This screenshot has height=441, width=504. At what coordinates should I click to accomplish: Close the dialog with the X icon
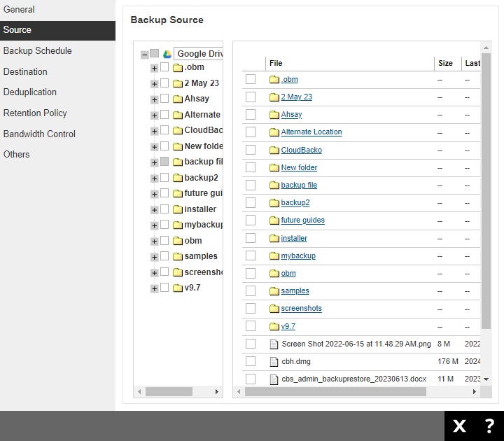(x=459, y=426)
